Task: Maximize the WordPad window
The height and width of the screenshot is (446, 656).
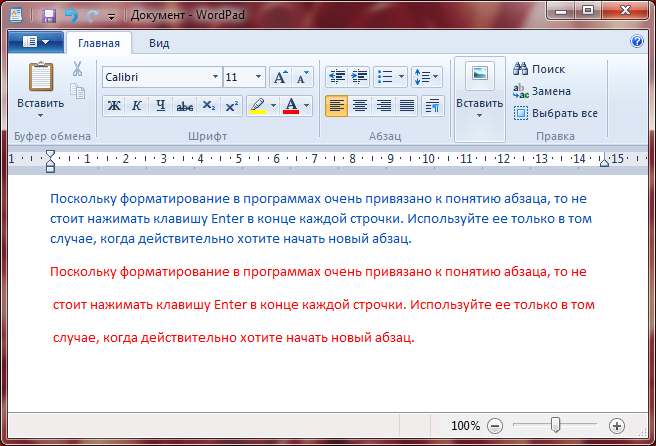Action: [588, 10]
